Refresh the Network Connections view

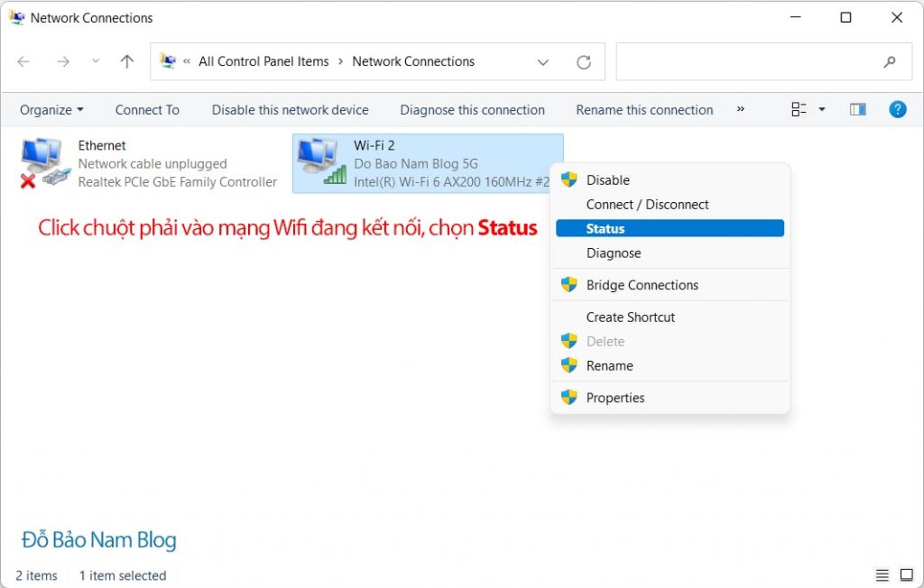(584, 62)
